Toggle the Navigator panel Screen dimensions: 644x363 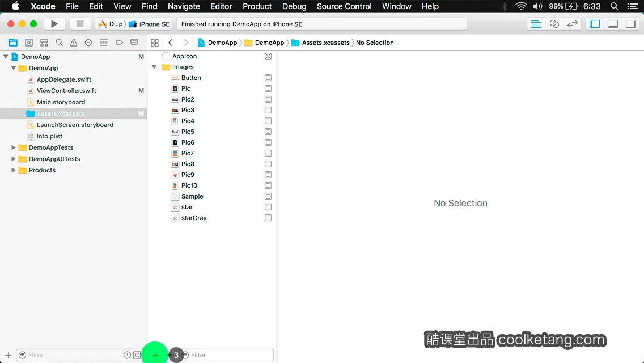(595, 24)
